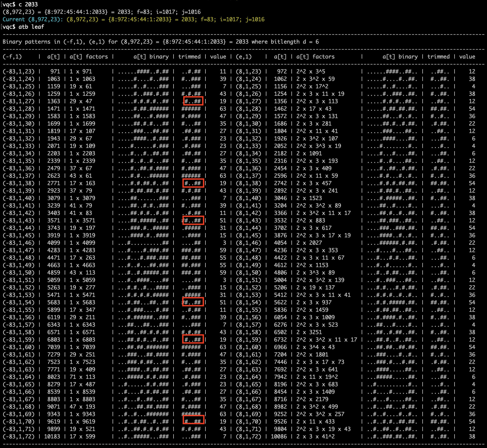Click the factors cell '2 x 1091'
The height and width of the screenshot is (448, 487).
point(309,154)
